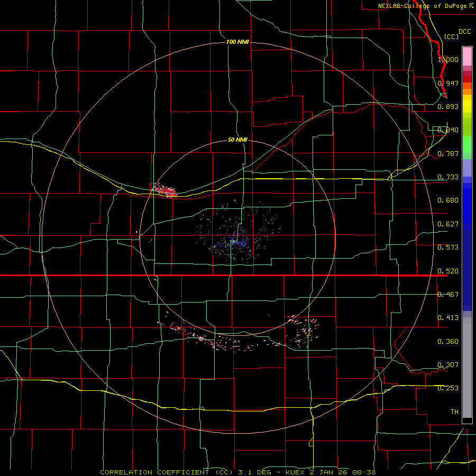The image size is (476, 476).
Task: Click the 0.520 legend value
Action: pyautogui.click(x=448, y=271)
